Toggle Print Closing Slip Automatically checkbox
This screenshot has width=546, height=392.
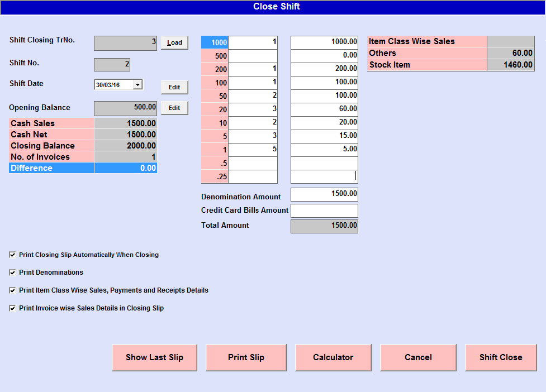[13, 255]
